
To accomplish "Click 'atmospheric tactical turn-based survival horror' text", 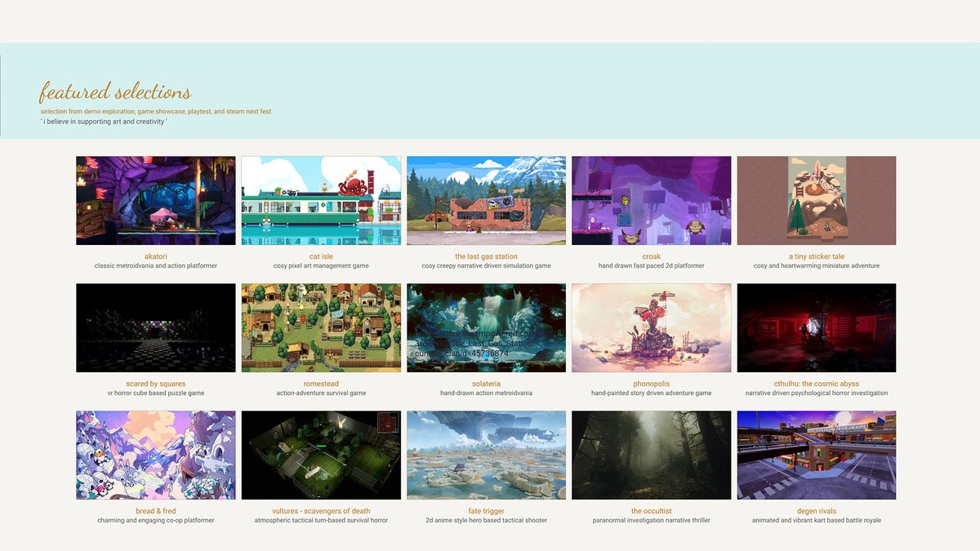I will pyautogui.click(x=321, y=521).
